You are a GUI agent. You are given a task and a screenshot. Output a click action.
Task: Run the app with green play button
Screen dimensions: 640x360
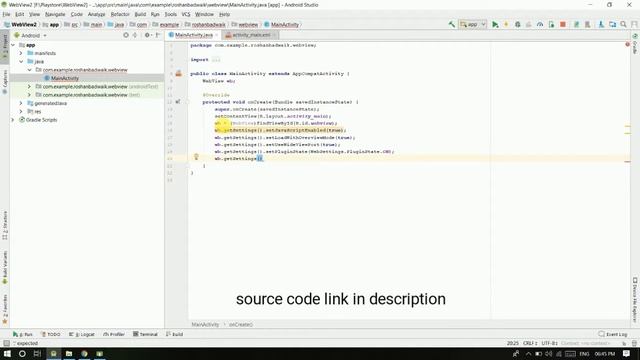tap(495, 24)
